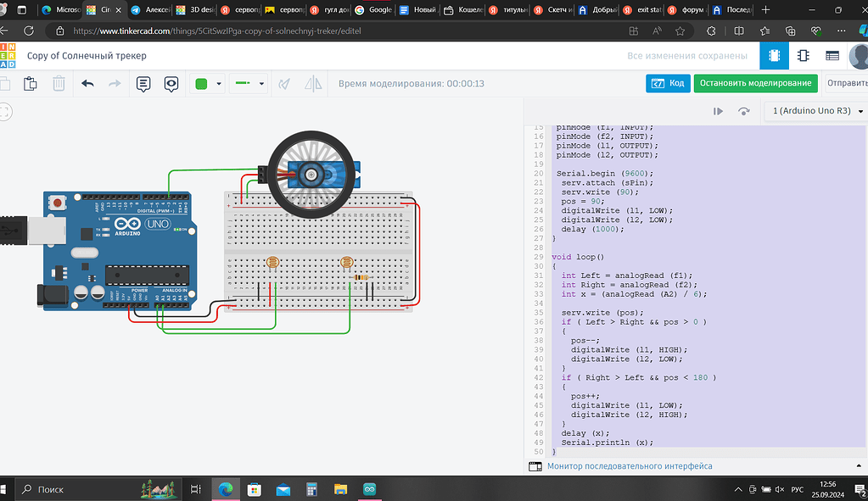Click the Tinkercad logo
Image resolution: width=868 pixels, height=501 pixels.
point(8,55)
